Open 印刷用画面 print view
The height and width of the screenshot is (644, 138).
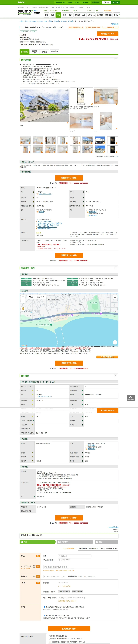click(x=110, y=27)
